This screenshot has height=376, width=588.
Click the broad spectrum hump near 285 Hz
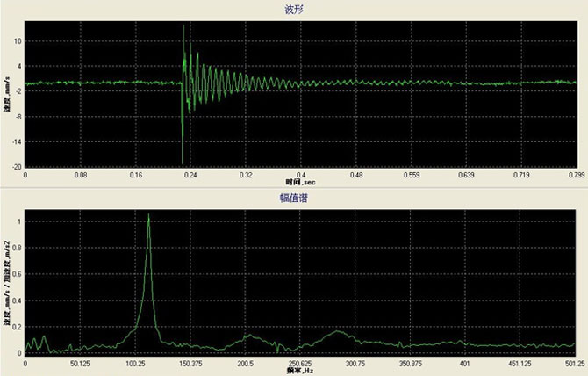point(338,332)
